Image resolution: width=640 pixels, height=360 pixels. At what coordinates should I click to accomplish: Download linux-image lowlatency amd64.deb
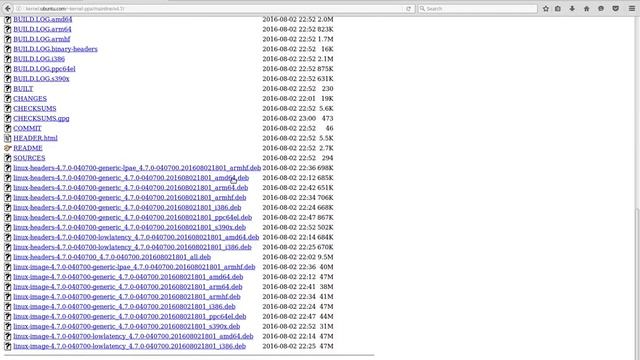(133, 336)
